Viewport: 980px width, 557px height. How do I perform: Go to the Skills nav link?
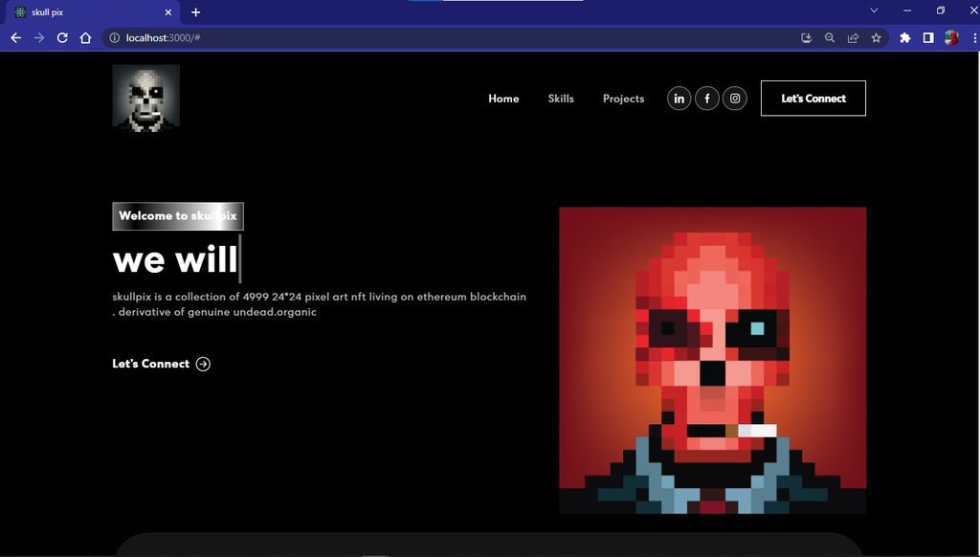click(561, 99)
